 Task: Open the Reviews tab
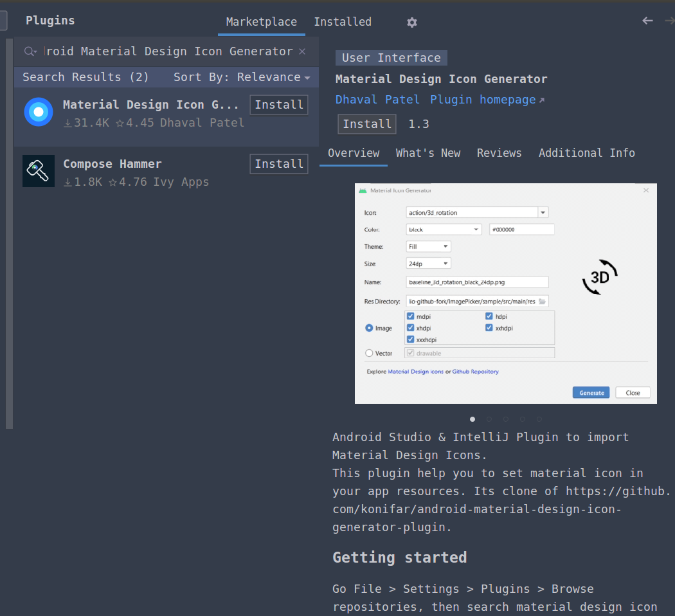point(499,153)
